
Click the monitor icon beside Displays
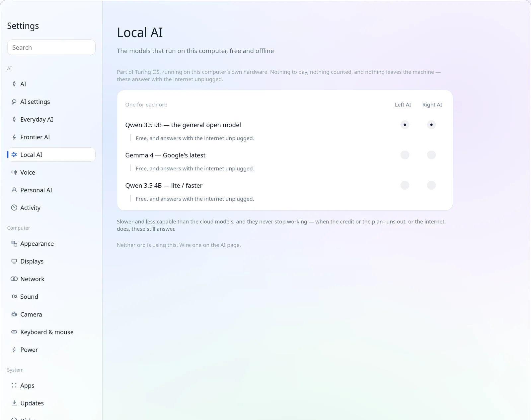(x=14, y=261)
